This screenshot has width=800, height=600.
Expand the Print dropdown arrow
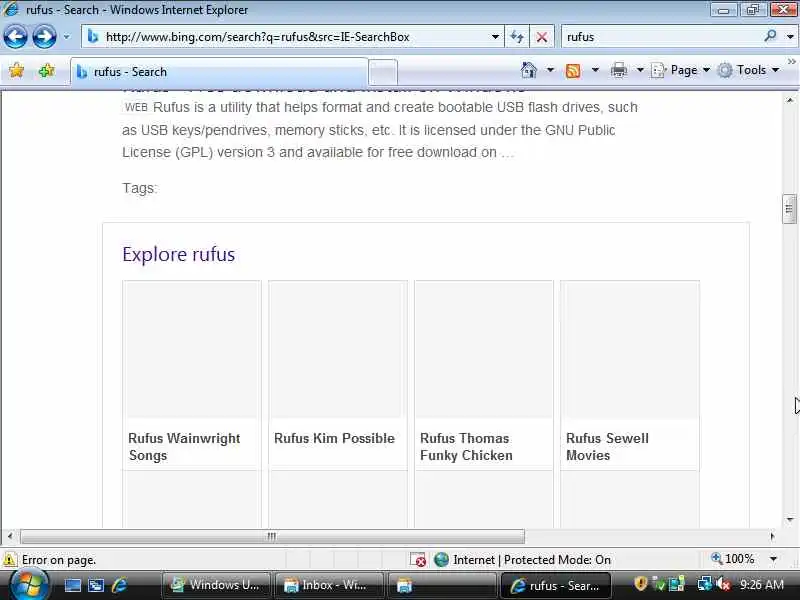pos(640,70)
